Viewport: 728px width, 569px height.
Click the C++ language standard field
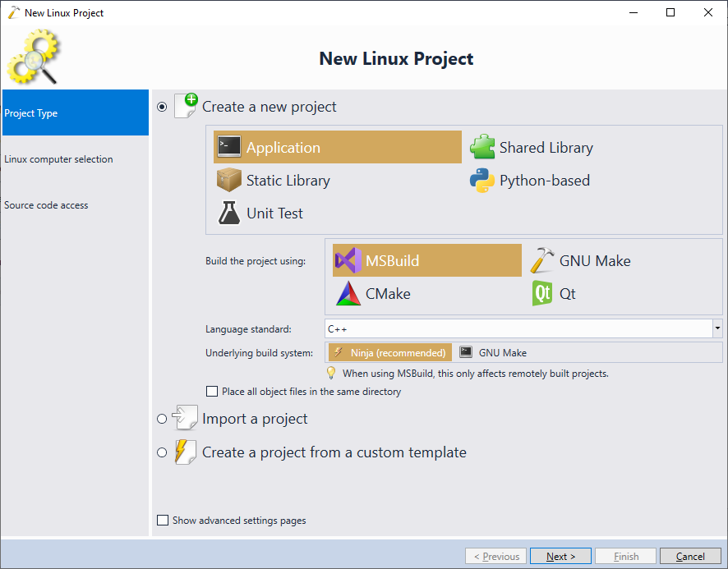pyautogui.click(x=518, y=328)
